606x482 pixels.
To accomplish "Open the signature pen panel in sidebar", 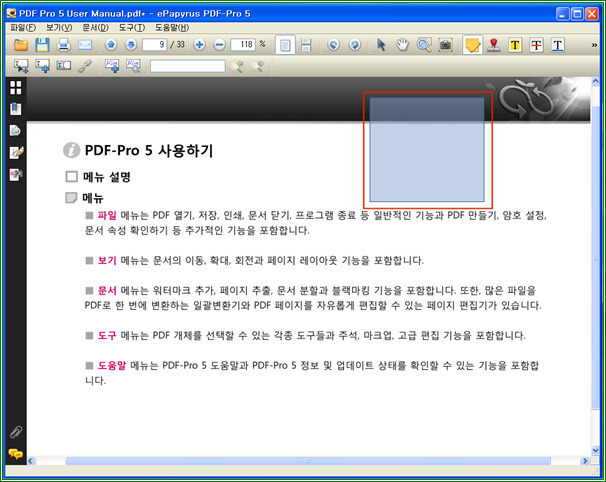I will (x=16, y=153).
